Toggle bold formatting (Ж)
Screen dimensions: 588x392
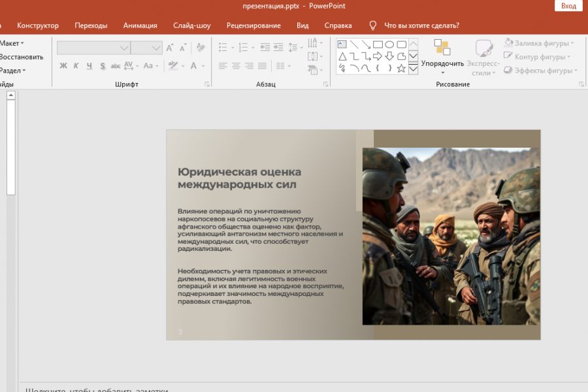coord(63,66)
